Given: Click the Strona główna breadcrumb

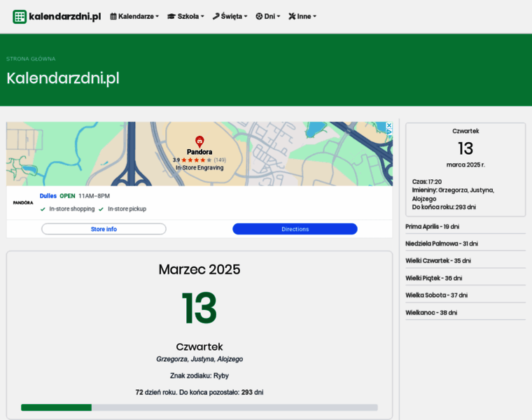Looking at the screenshot, I should 31,59.
